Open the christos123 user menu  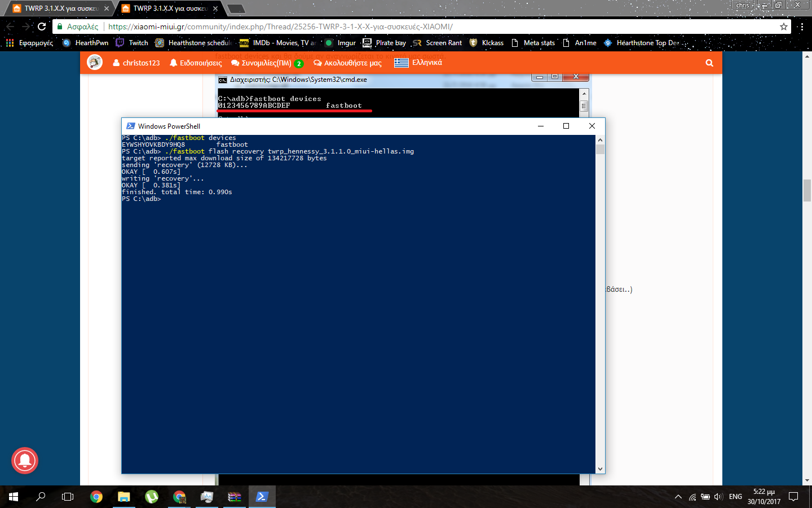[x=136, y=63]
